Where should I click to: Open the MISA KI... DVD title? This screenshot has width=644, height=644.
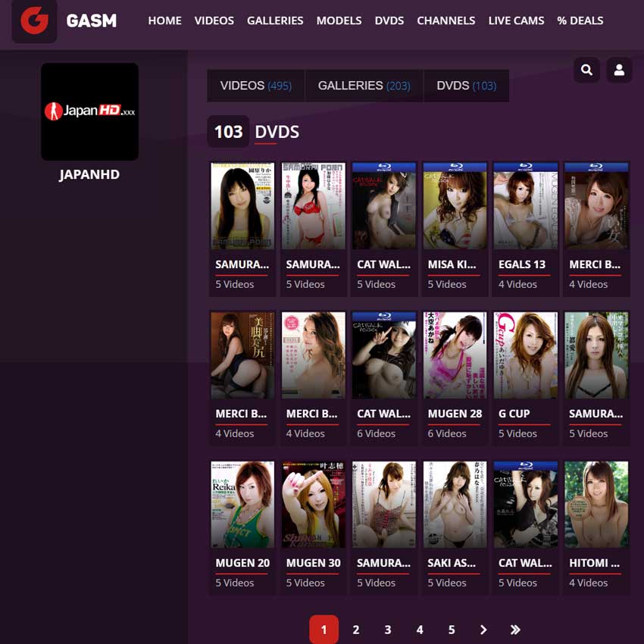pyautogui.click(x=452, y=264)
